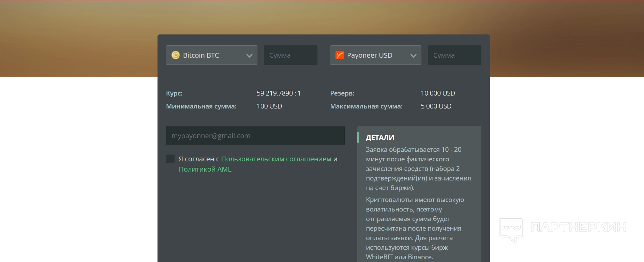Click chevron arrow beside Payoneer USD
The image size is (644, 262).
413,56
